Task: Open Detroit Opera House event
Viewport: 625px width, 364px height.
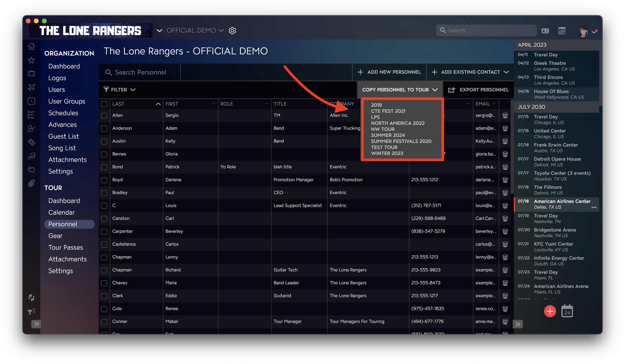Action: [x=557, y=162]
